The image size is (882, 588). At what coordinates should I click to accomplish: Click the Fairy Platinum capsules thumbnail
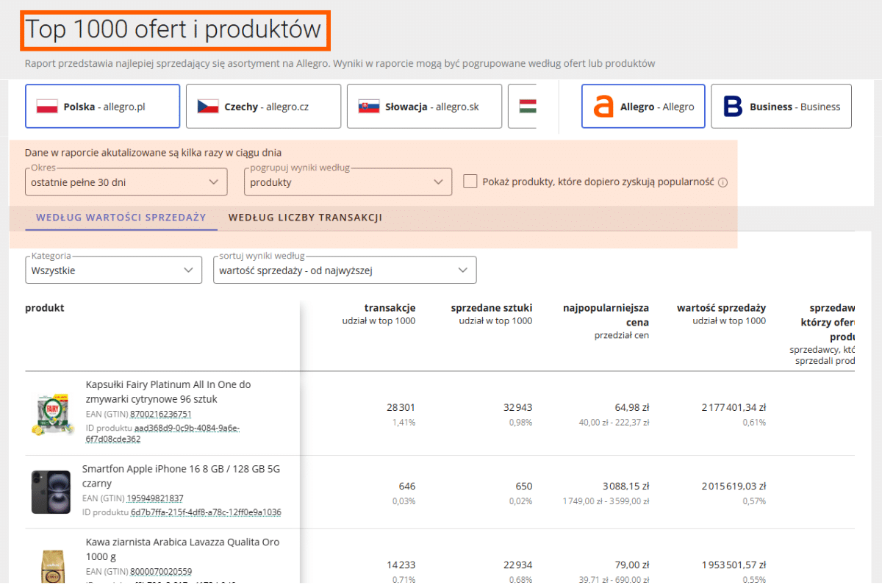point(54,414)
